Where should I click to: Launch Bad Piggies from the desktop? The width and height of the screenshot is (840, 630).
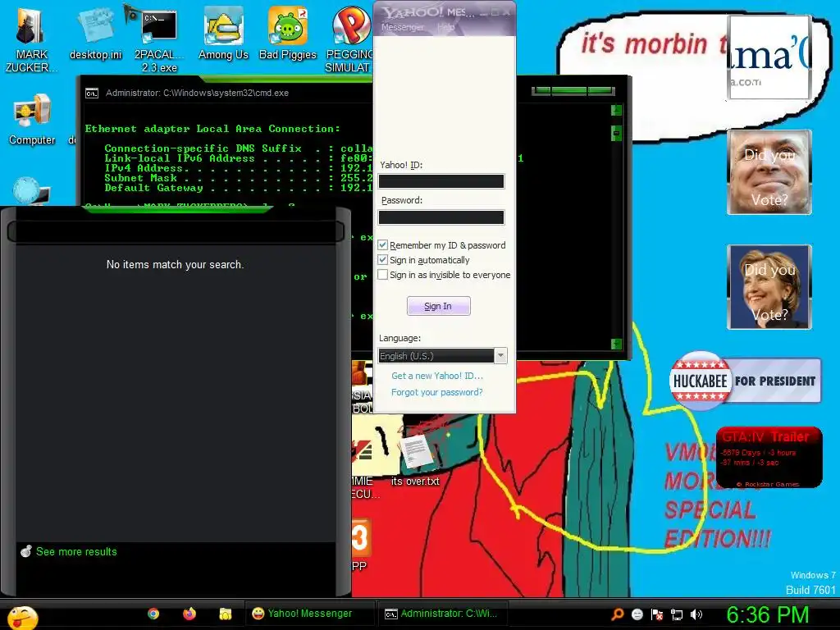[x=288, y=34]
